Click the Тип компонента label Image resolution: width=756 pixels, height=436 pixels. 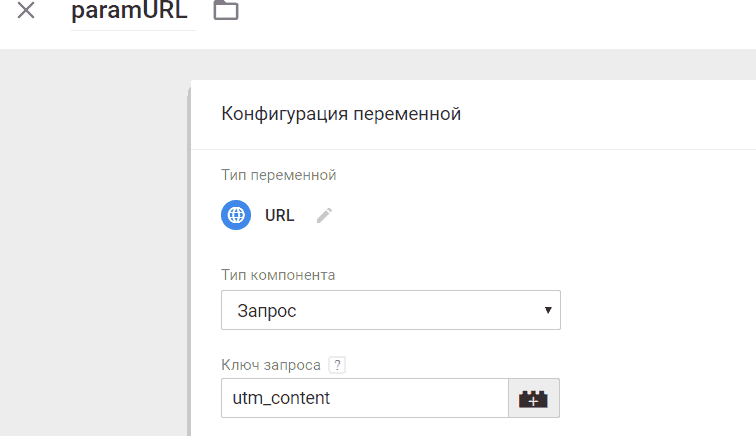(x=278, y=275)
